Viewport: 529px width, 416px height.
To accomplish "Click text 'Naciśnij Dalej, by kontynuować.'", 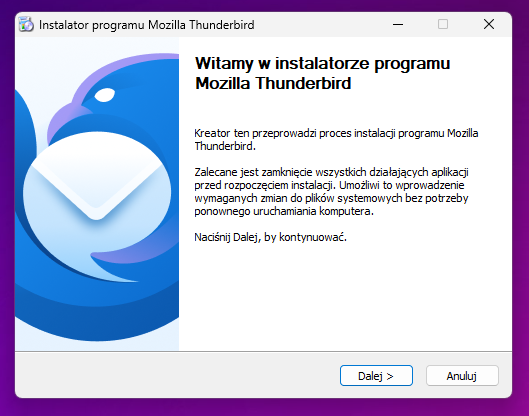I will [271, 237].
